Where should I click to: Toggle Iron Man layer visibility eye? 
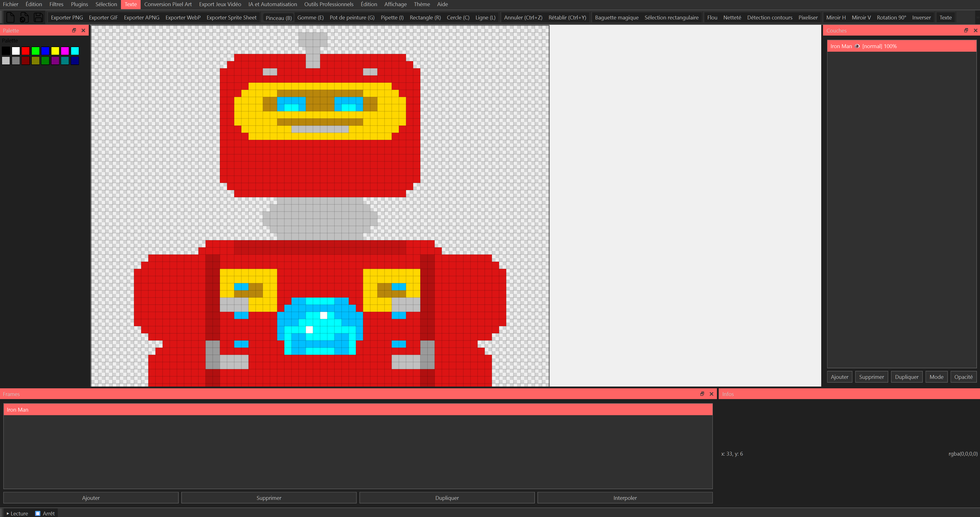coord(857,46)
